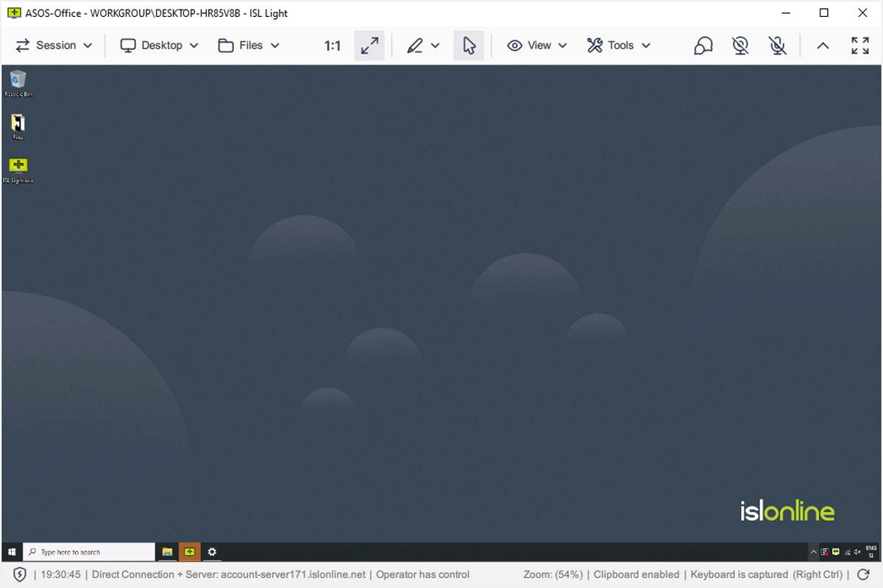
Task: Click the security shield icon in status bar
Action: 20,574
